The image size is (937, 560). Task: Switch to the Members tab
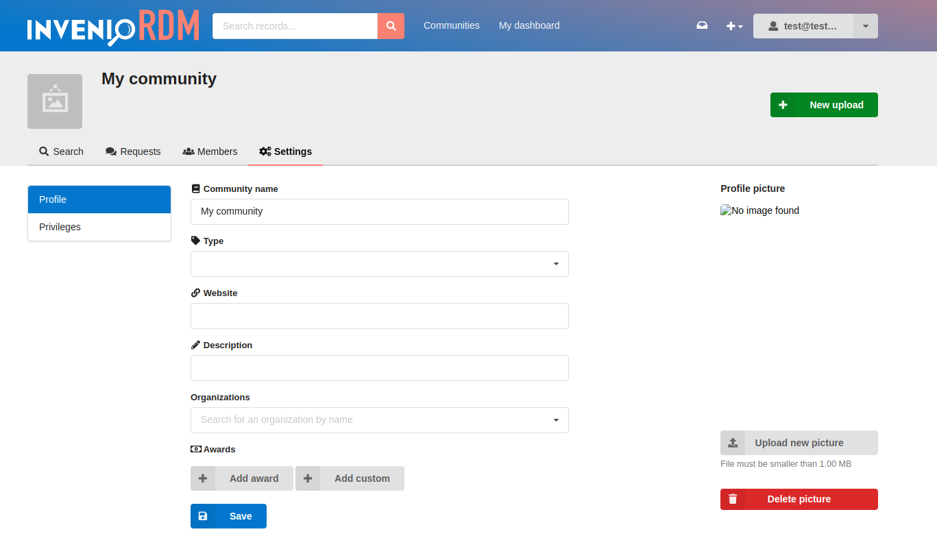click(210, 151)
